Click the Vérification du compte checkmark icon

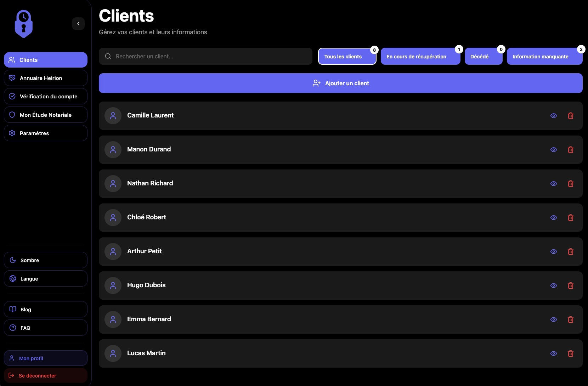12,96
